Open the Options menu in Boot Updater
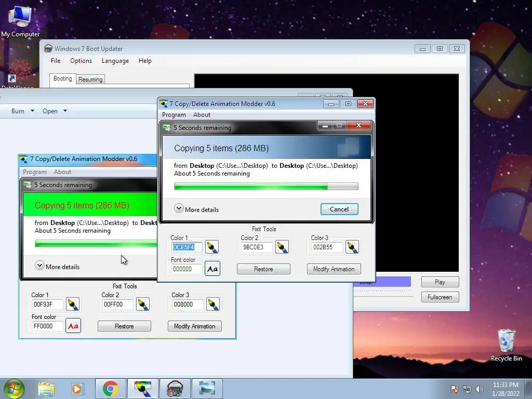This screenshot has width=532, height=399. click(81, 61)
